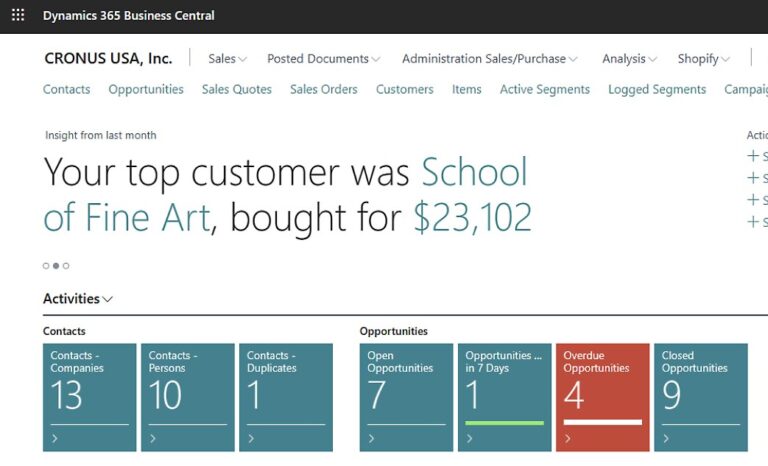This screenshot has height=466, width=768.
Task: Click the chevron arrow on Contacts - Duplicates tile
Action: pos(251,439)
